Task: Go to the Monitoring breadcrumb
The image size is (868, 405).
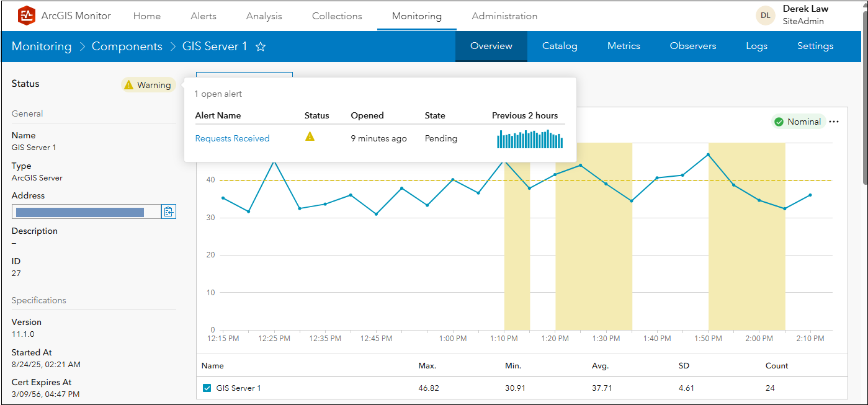Action: pos(42,47)
